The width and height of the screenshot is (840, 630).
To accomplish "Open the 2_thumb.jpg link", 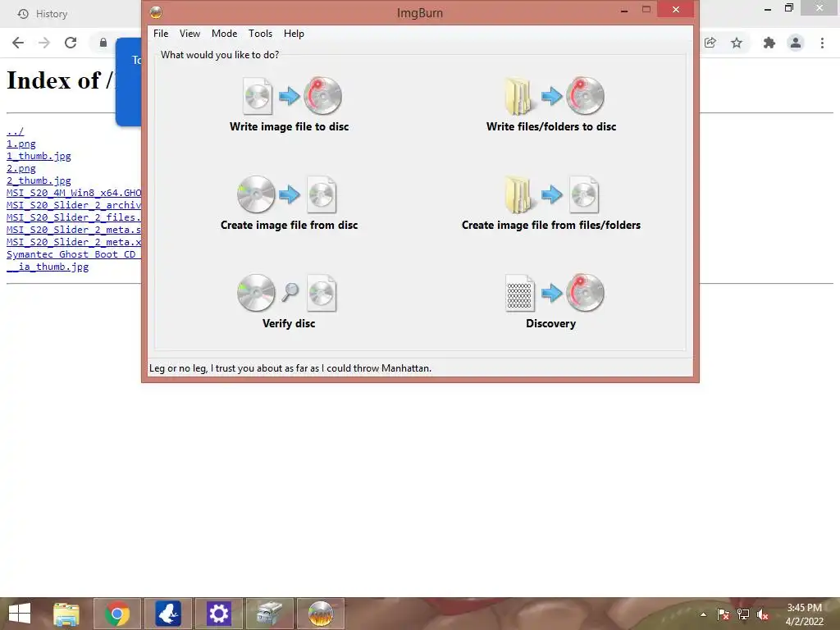I will tap(39, 180).
